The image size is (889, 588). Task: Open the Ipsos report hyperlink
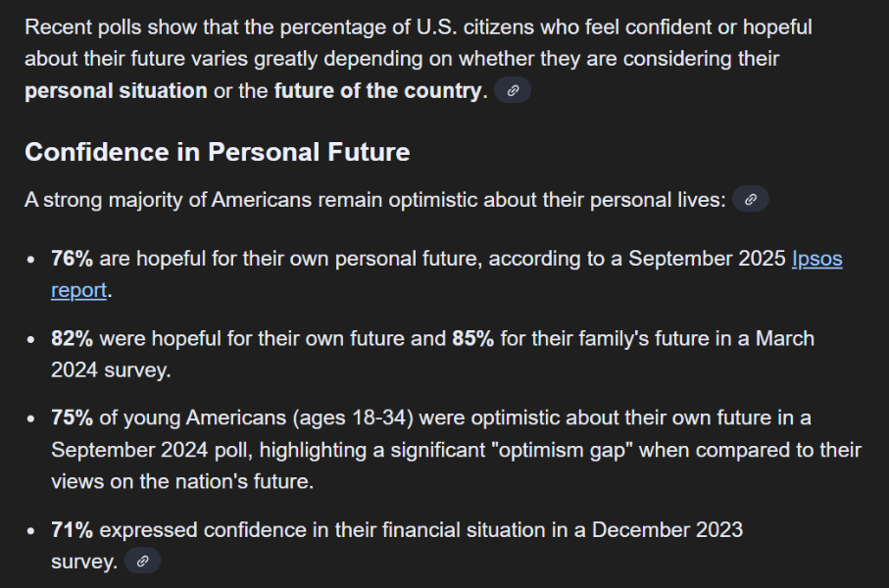(x=816, y=260)
